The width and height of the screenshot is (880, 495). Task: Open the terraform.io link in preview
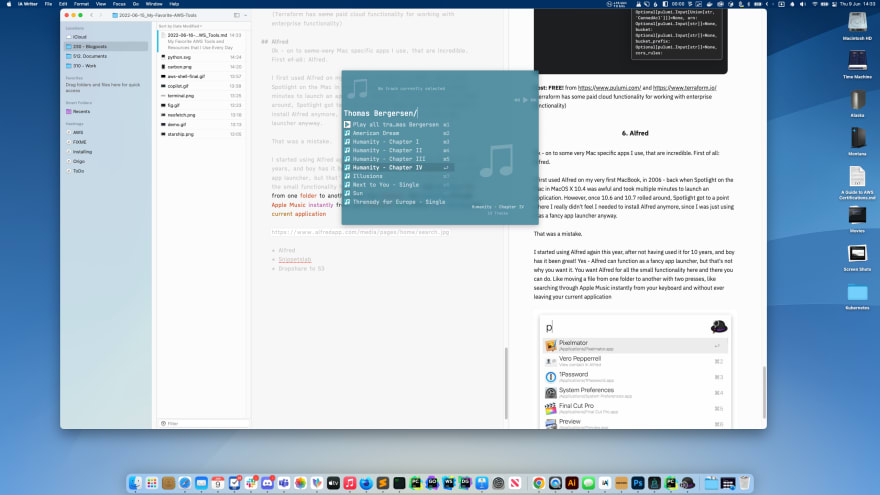click(685, 88)
